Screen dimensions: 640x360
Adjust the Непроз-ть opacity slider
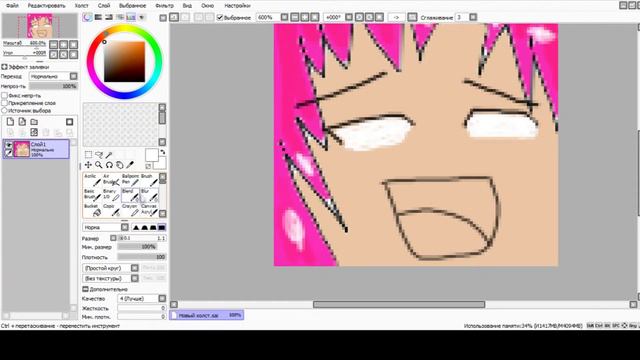(53, 86)
